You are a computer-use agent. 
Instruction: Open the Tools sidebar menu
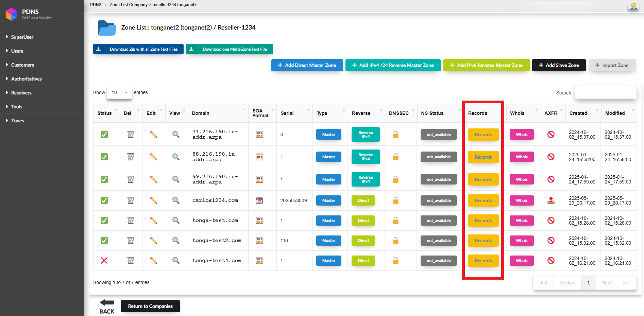pos(17,107)
